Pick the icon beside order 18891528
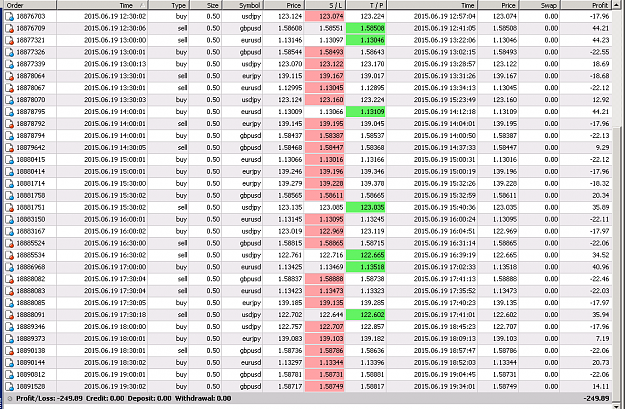This screenshot has width=625, height=409. click(9, 387)
